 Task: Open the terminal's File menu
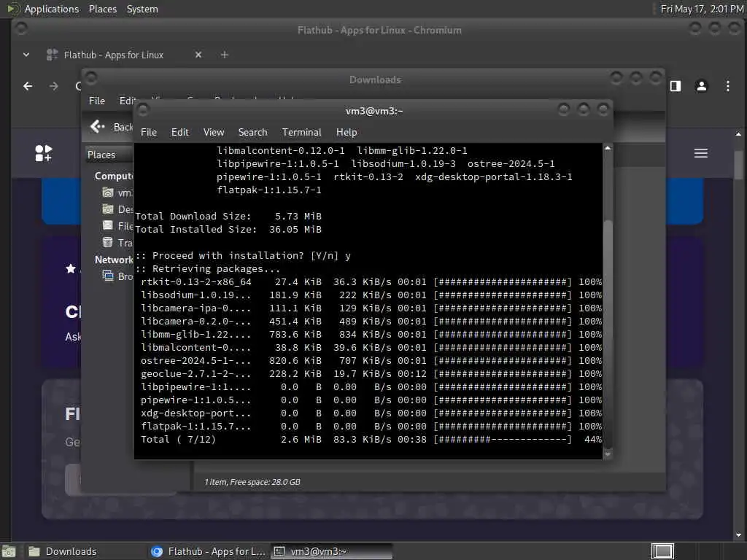[x=149, y=133]
